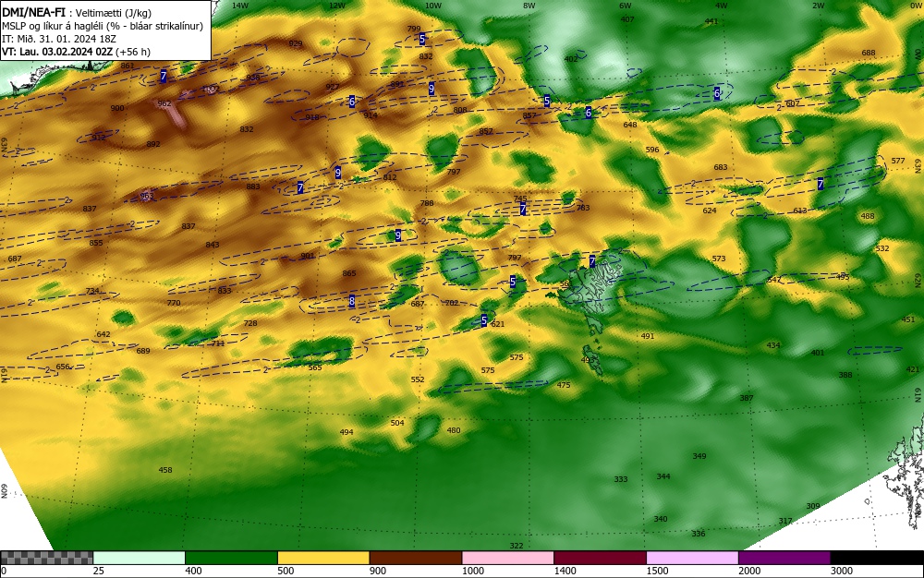Viewport: 924px width, 578px height.
Task: Choose the pink 1000–1400 legend swatch
Action: tap(508, 558)
